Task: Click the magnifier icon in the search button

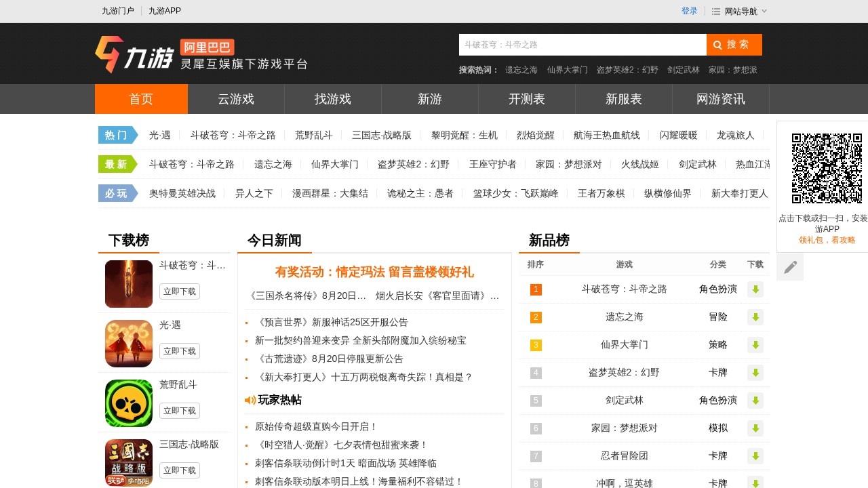Action: pyautogui.click(x=717, y=45)
